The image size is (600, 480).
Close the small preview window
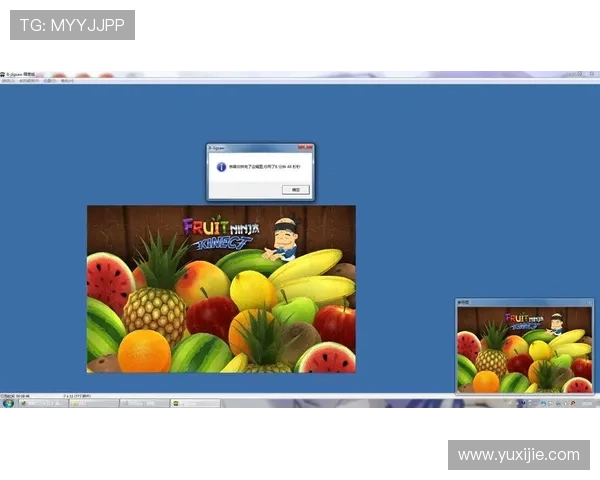point(590,301)
